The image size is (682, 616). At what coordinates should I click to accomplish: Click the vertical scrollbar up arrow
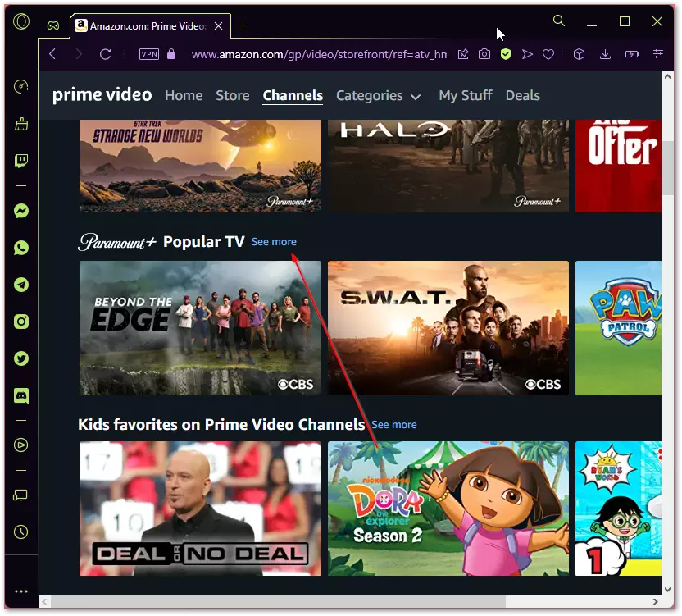click(x=667, y=76)
